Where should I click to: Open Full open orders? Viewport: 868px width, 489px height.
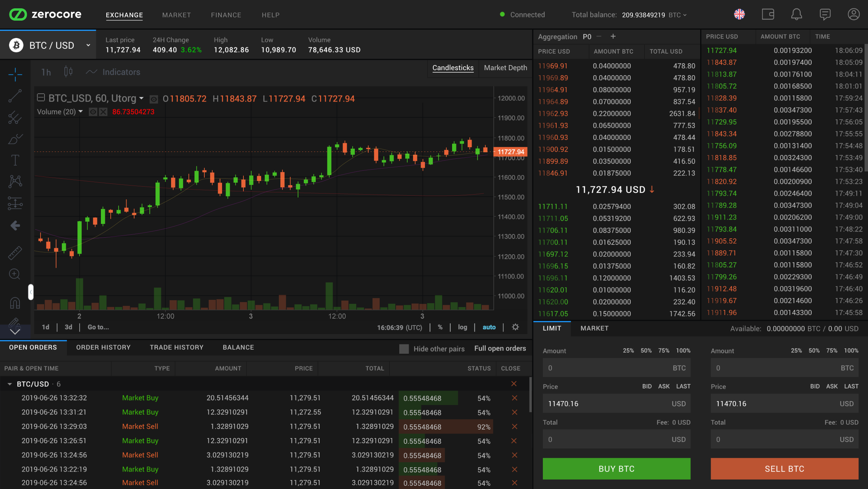click(500, 348)
